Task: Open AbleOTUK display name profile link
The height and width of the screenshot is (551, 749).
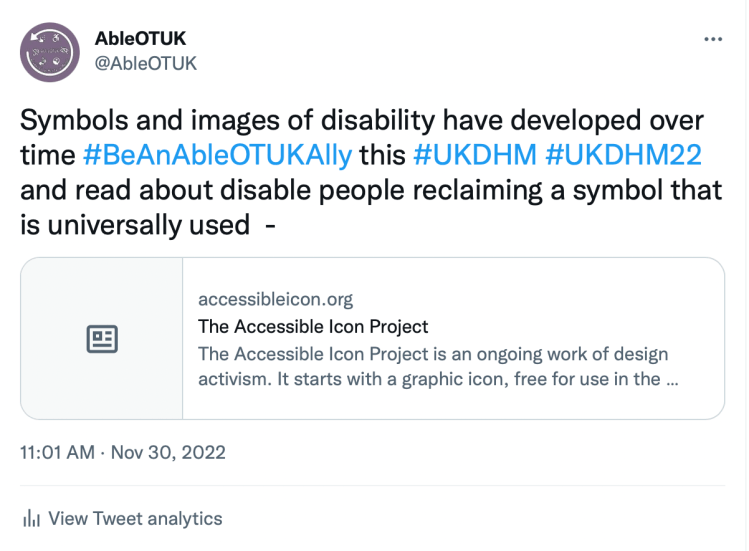Action: [140, 38]
